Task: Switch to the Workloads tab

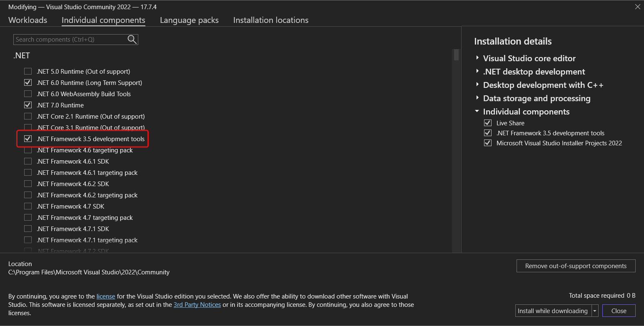Action: [x=27, y=20]
